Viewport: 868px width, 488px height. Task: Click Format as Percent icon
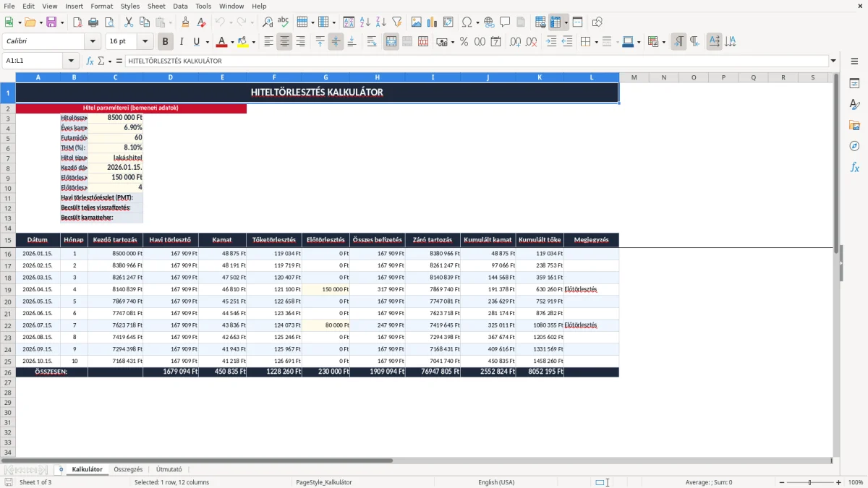pyautogui.click(x=464, y=42)
